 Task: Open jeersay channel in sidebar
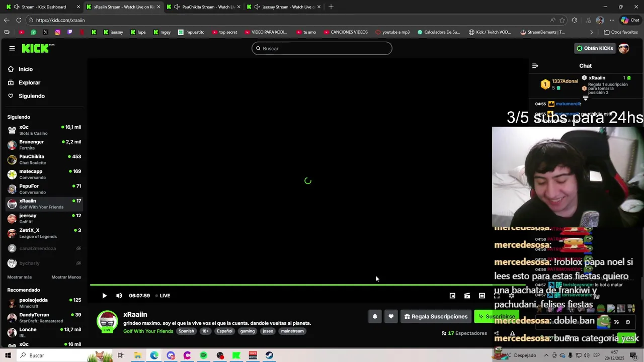tap(44, 218)
